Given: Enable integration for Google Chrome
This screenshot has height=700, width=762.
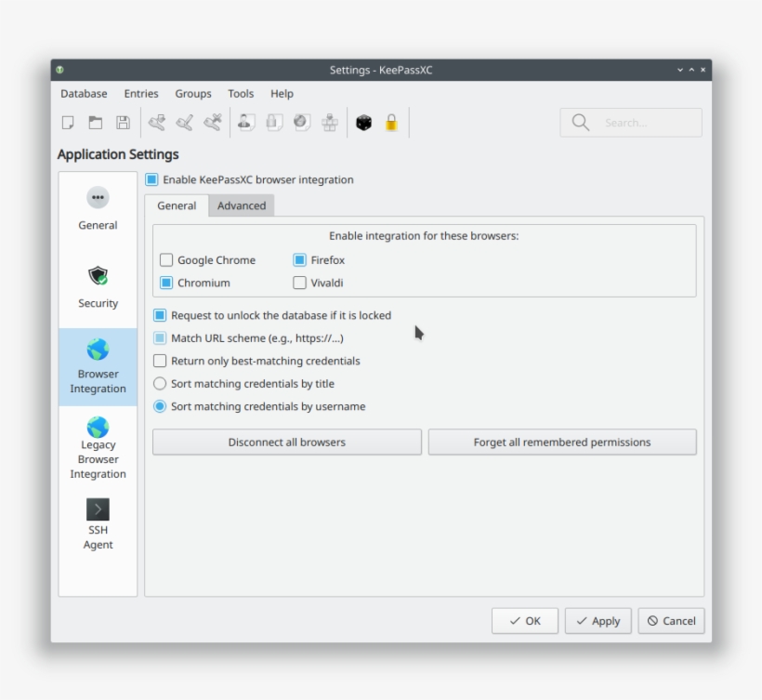Looking at the screenshot, I should pyautogui.click(x=166, y=260).
